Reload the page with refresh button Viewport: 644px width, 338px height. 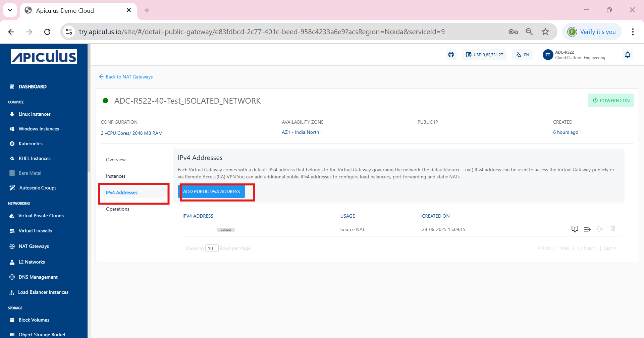point(47,32)
